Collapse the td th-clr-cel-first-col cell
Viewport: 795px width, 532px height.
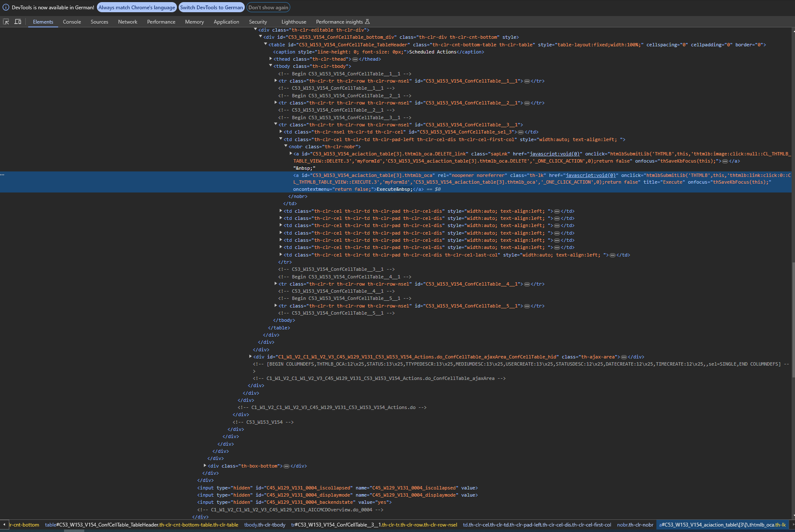tap(281, 139)
